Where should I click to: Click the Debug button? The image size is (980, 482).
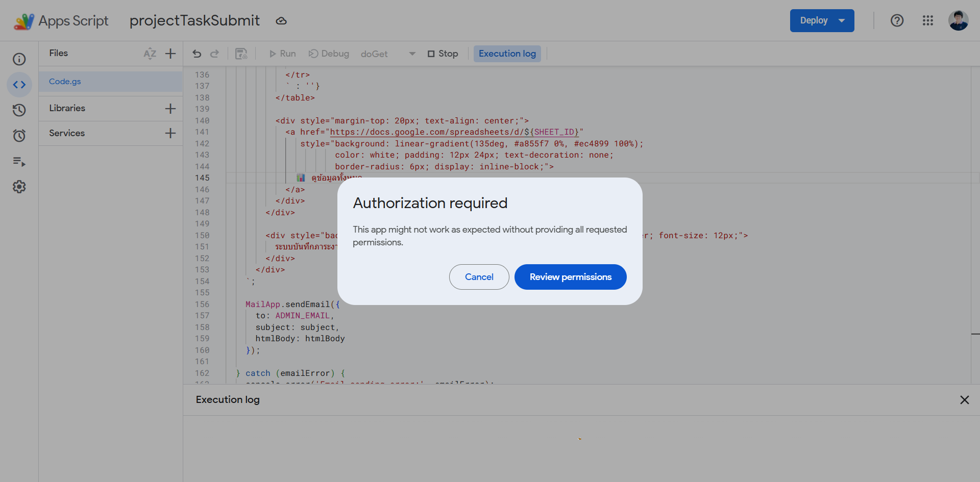pos(329,54)
